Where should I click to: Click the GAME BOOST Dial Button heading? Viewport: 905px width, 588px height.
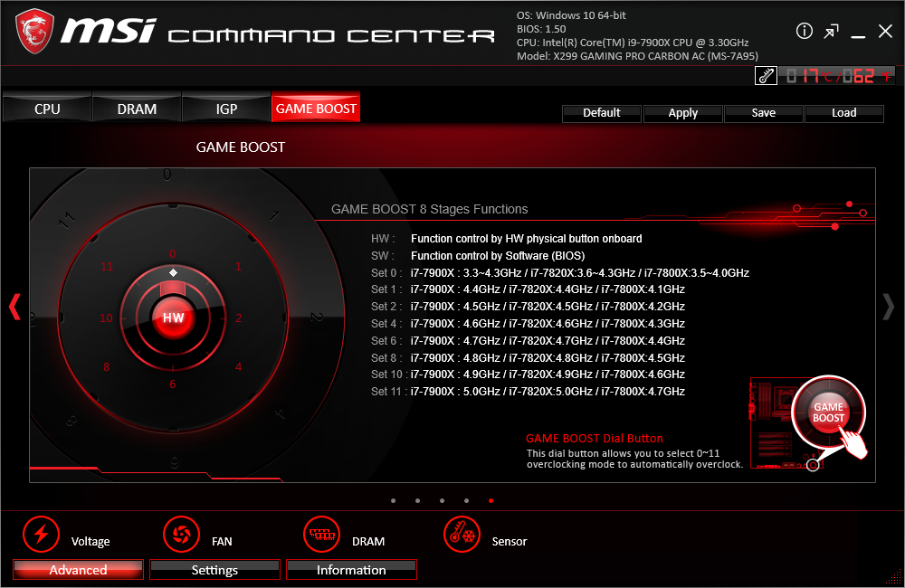click(595, 439)
